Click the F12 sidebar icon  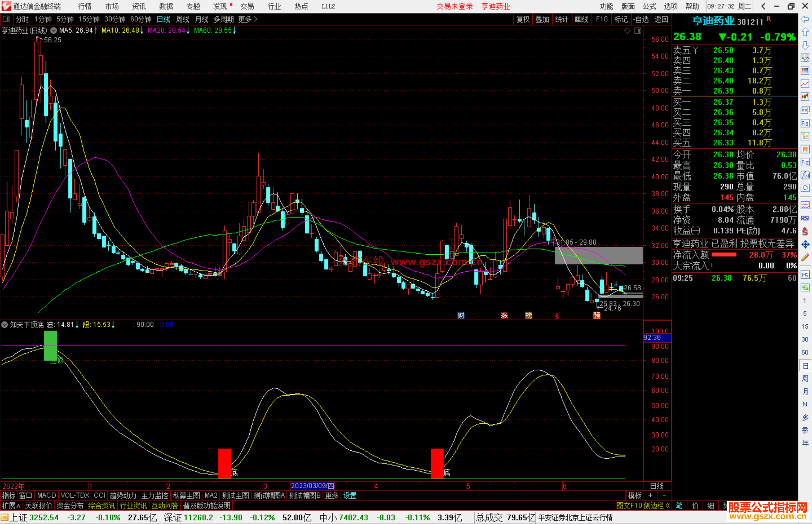click(805, 162)
